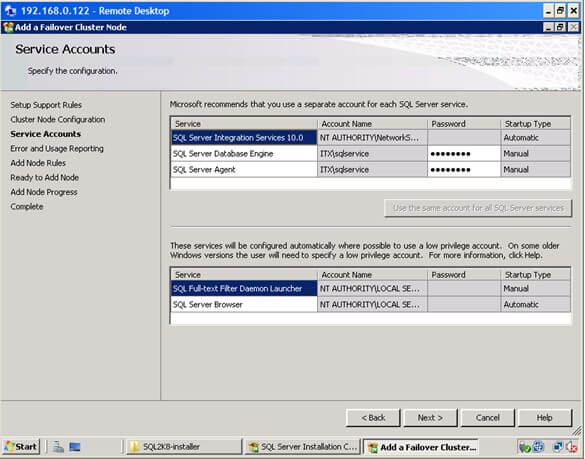Switch to SQL2K8-installer taskbar window

pos(184,446)
